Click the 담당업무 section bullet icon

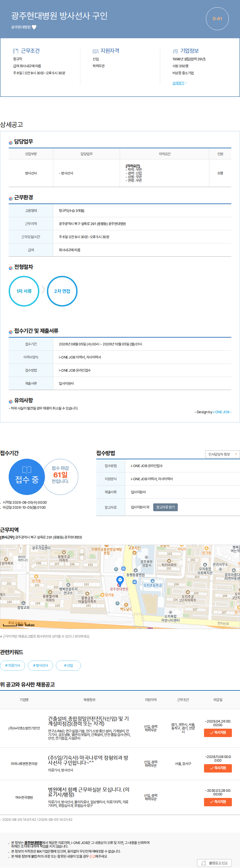click(11, 143)
